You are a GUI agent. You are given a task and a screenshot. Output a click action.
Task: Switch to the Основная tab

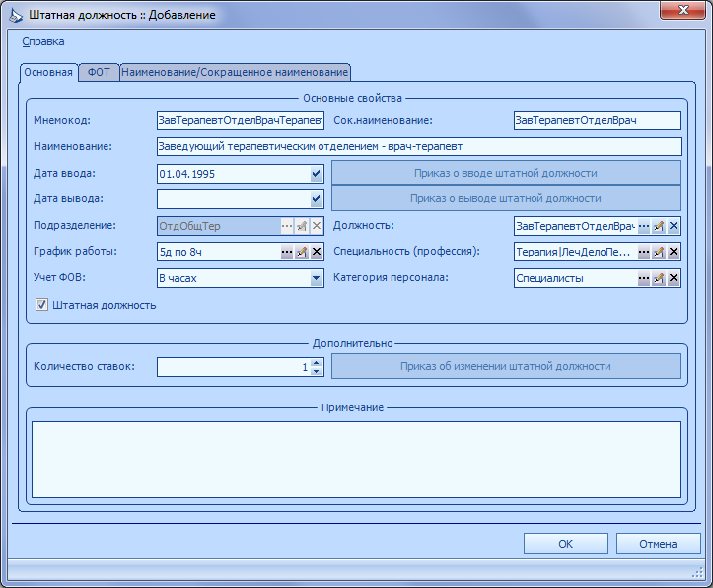[48, 72]
